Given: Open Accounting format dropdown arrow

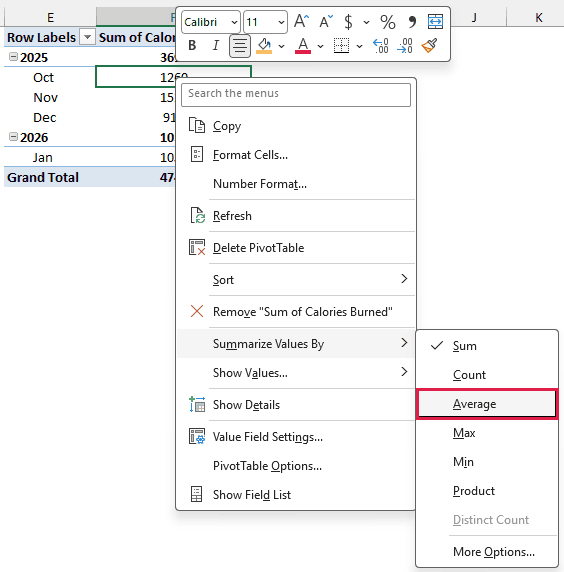Looking at the screenshot, I should click(x=366, y=22).
